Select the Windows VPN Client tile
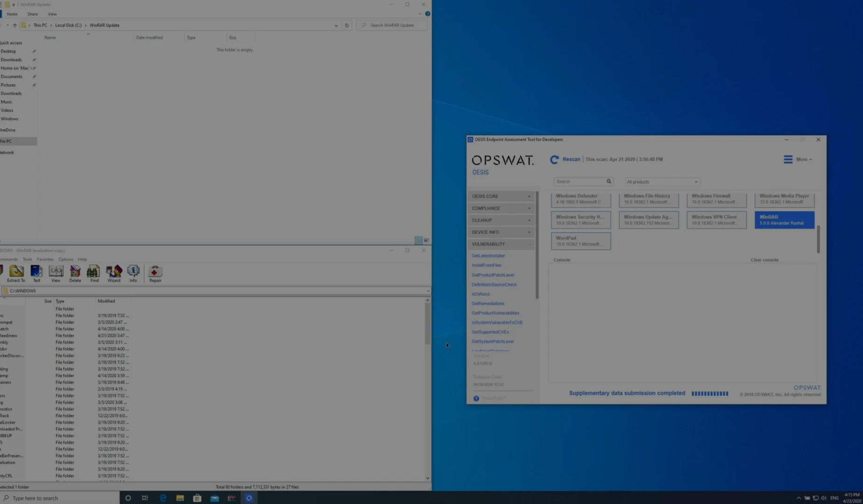 coord(716,220)
